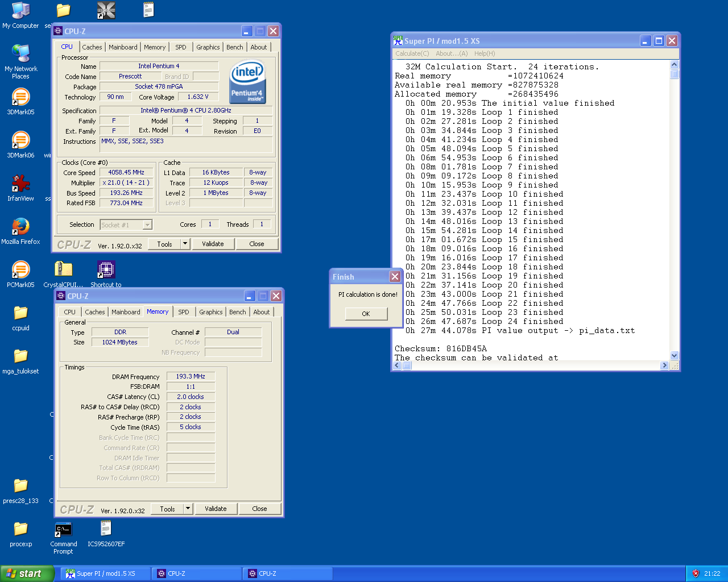Click the security shield tray icon
This screenshot has height=582, width=728.
(x=695, y=573)
